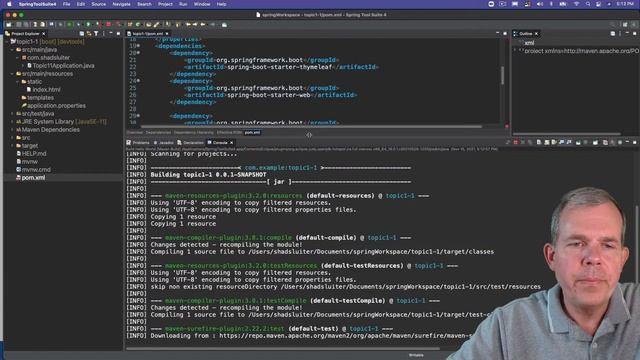Switch to the Dependency Hierarchy editor tab
This screenshot has width=640, height=360.
194,133
